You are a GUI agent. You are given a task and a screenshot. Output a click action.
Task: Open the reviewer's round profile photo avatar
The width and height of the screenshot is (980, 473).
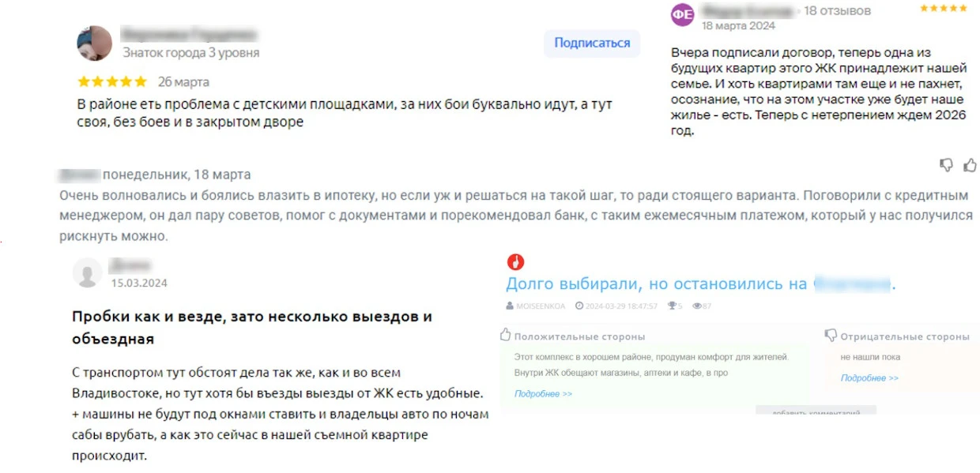[94, 43]
